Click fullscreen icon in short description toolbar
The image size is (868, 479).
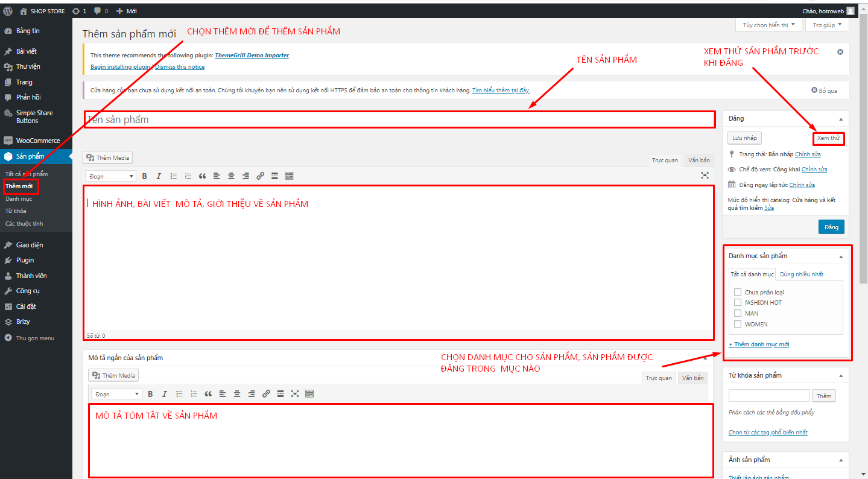[x=295, y=393]
